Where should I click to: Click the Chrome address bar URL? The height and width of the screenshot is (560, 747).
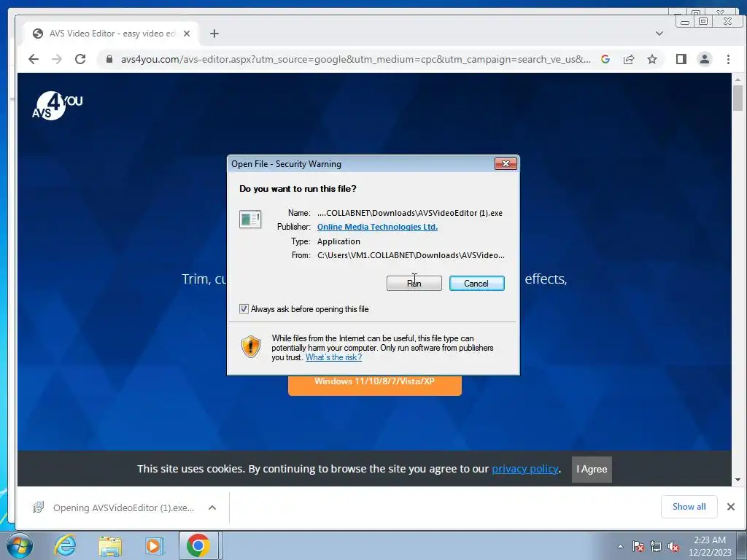pyautogui.click(x=355, y=59)
